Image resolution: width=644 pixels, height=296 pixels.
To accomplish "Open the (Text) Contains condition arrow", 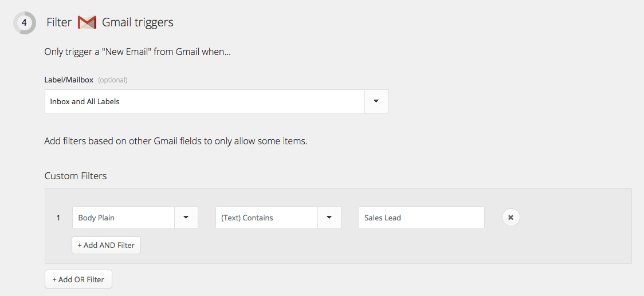I will (x=329, y=218).
